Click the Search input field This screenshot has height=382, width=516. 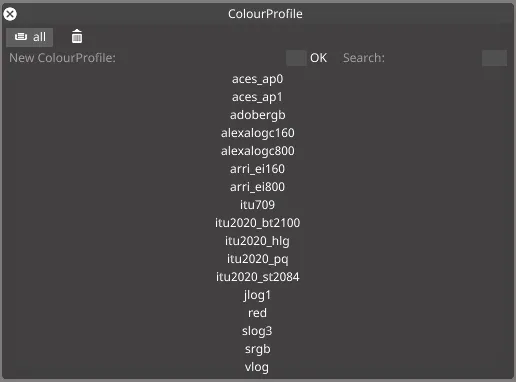(494, 58)
